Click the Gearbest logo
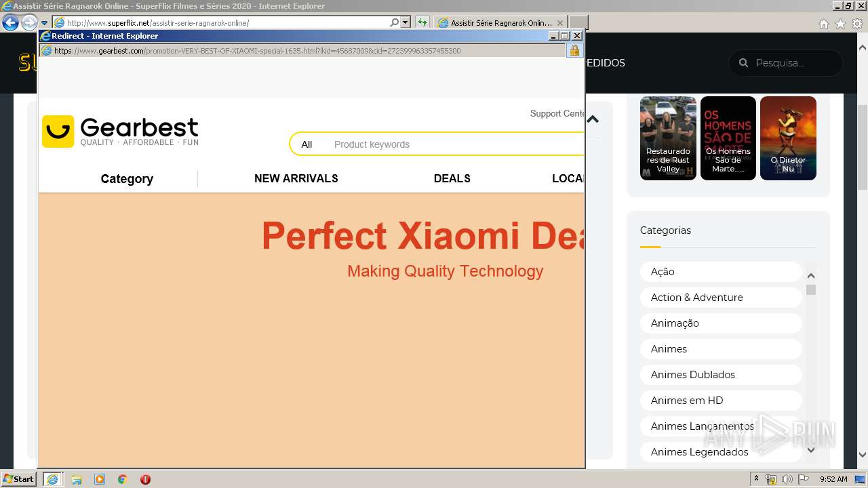 (x=120, y=131)
